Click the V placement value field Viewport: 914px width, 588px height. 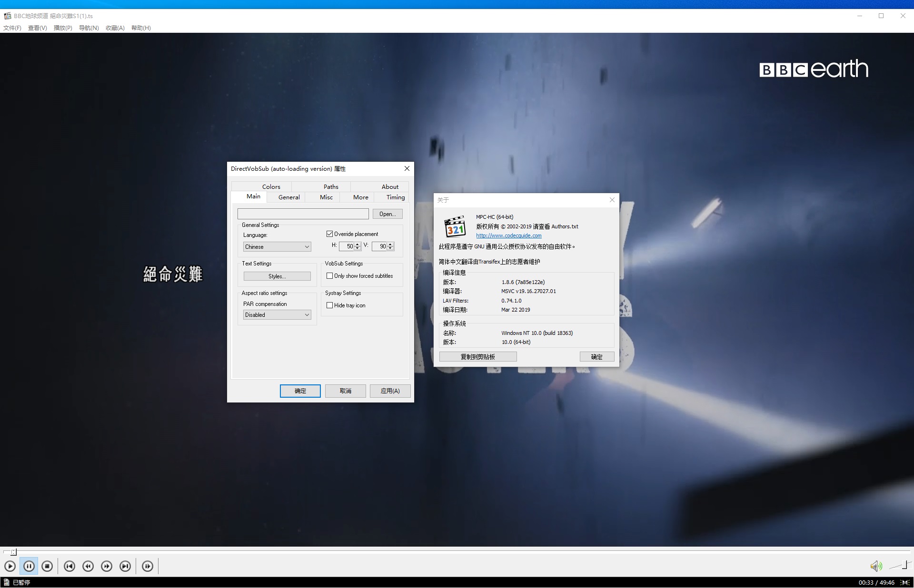coord(379,246)
